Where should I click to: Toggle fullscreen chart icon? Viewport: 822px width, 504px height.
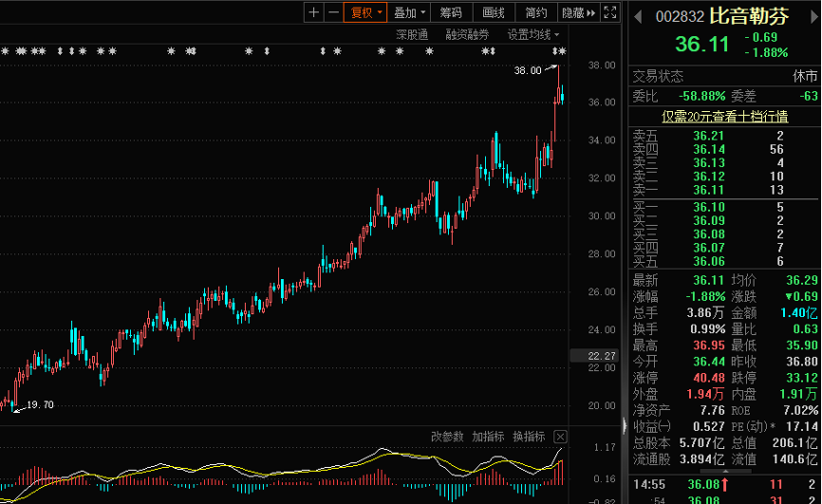tap(610, 12)
